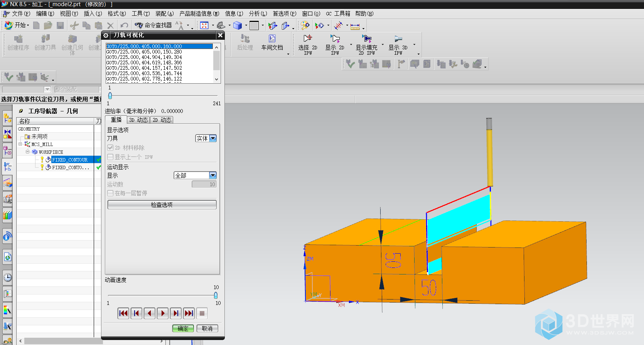Click the Delete X icon
The image size is (644, 345).
click(x=110, y=25)
